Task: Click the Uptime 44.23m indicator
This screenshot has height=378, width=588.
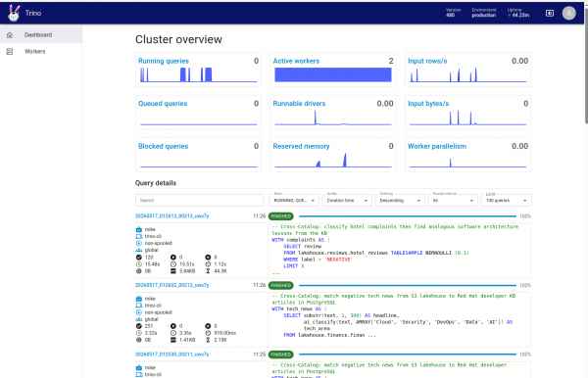Action: (518, 13)
